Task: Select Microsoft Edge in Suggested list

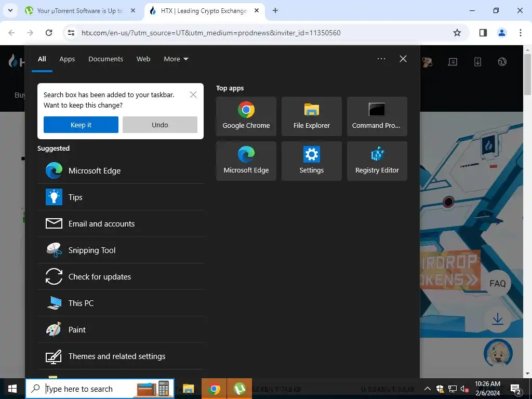Action: 121,170
